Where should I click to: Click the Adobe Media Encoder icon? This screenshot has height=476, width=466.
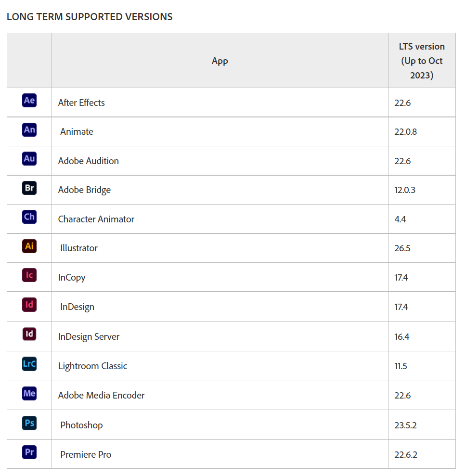tap(29, 393)
